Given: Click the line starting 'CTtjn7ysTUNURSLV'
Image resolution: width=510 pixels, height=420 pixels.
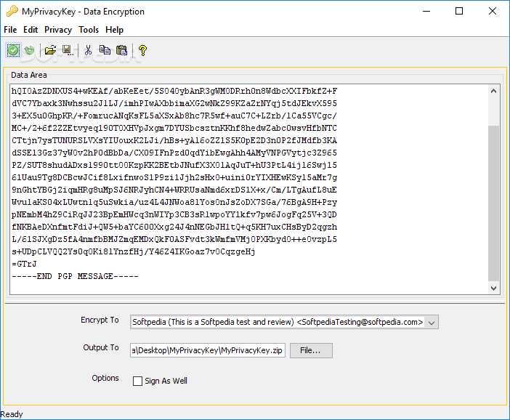Looking at the screenshot, I should click(174, 140).
